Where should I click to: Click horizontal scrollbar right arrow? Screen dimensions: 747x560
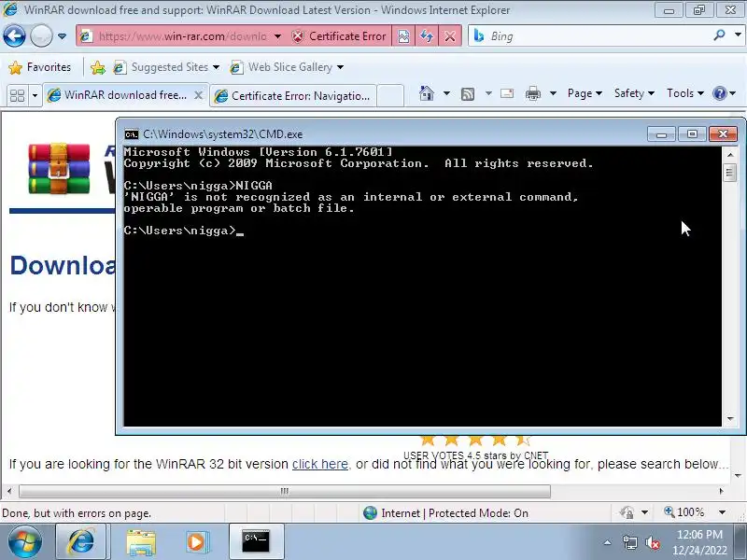point(721,491)
